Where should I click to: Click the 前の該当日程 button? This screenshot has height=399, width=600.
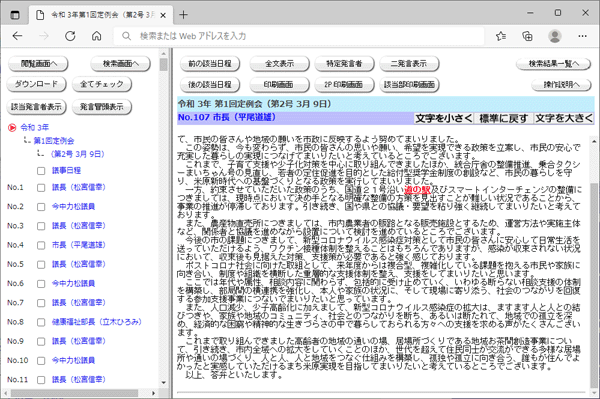(210, 64)
